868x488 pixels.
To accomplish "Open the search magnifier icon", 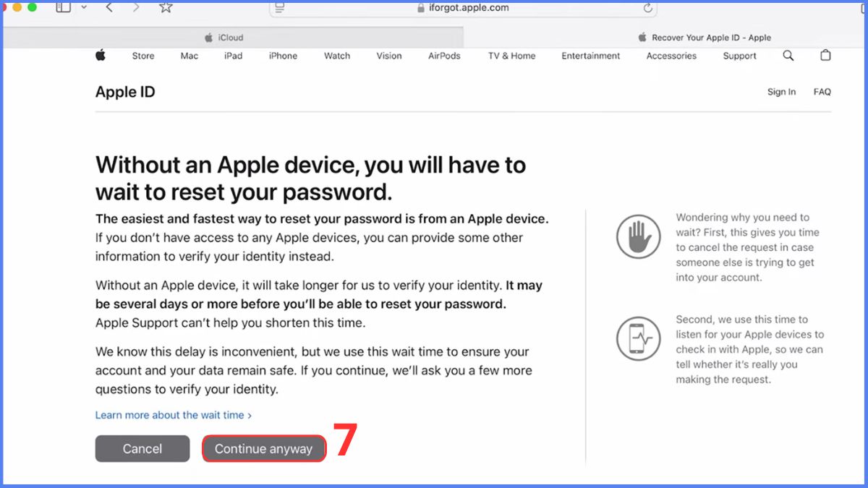I will click(788, 56).
